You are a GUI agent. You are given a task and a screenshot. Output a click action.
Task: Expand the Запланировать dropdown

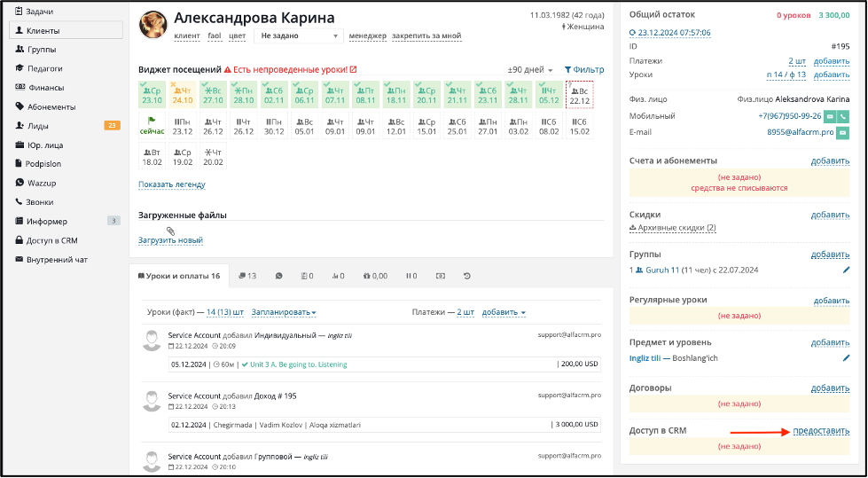pyautogui.click(x=284, y=312)
